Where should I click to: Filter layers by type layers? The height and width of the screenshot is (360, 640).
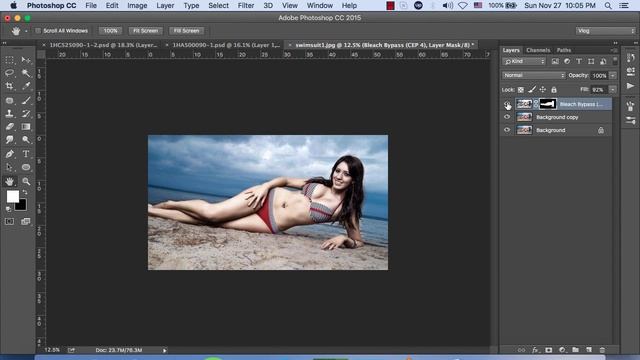[579, 61]
